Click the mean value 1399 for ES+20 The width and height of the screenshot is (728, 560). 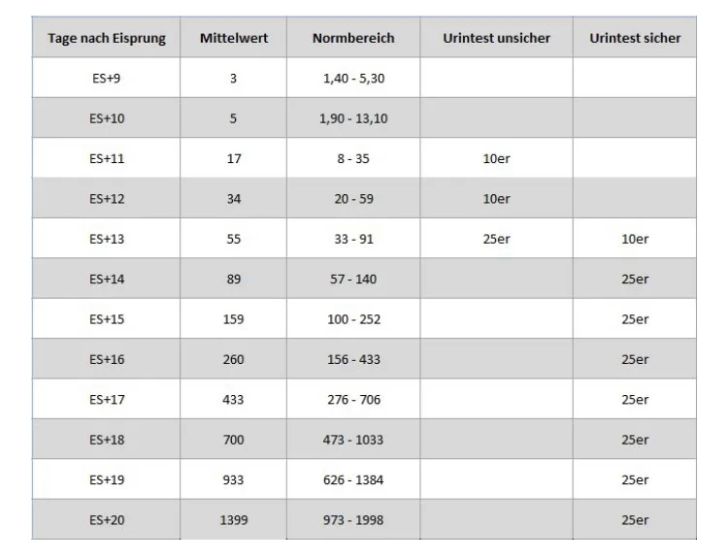(x=234, y=519)
